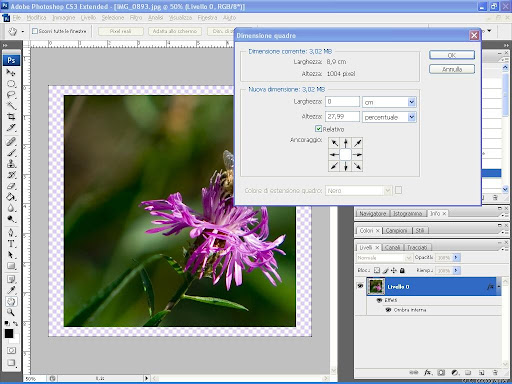Select the Brush tool
Image resolution: width=512 pixels, height=384 pixels.
tap(11, 153)
